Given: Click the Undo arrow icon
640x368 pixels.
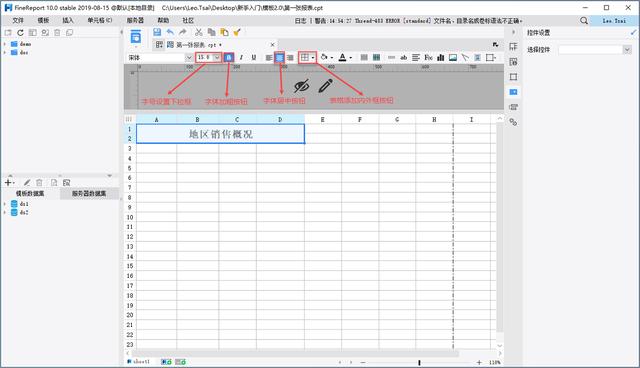Looking at the screenshot, I should pyautogui.click(x=170, y=32).
